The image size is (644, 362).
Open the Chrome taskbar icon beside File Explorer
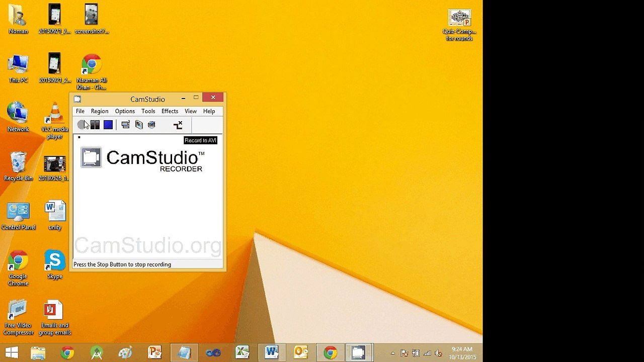[67, 352]
